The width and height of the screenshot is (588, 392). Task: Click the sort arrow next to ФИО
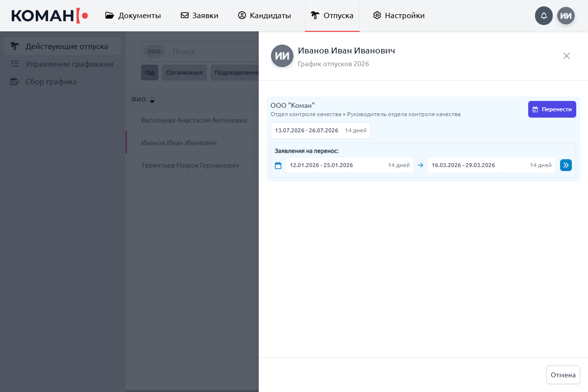pyautogui.click(x=152, y=100)
